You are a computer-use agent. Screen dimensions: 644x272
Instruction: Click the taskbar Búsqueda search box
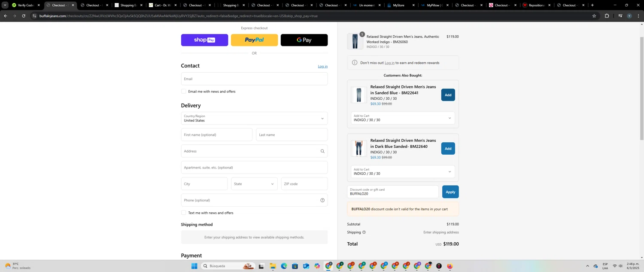coord(228,266)
